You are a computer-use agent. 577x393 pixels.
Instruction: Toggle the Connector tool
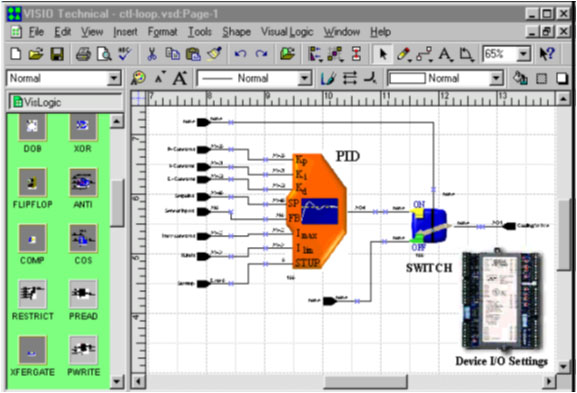coord(425,54)
